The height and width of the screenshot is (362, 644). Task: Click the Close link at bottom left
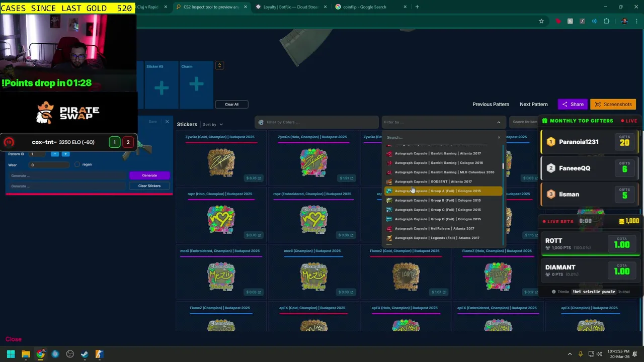(14, 339)
